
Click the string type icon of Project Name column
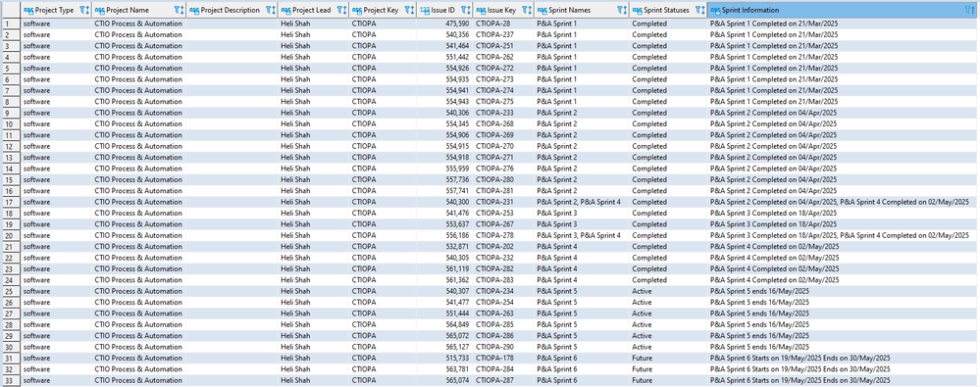100,10
